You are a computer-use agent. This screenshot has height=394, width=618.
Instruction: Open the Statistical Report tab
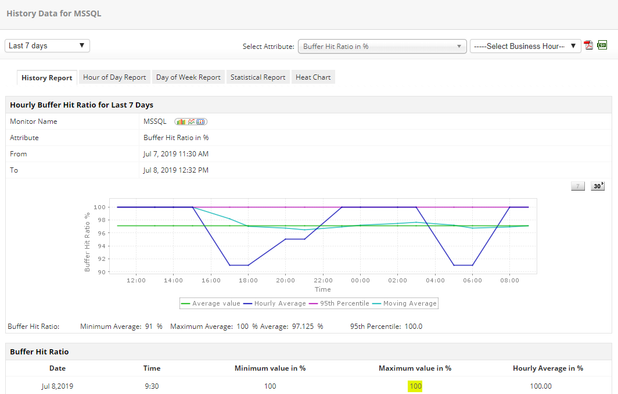pyautogui.click(x=258, y=77)
